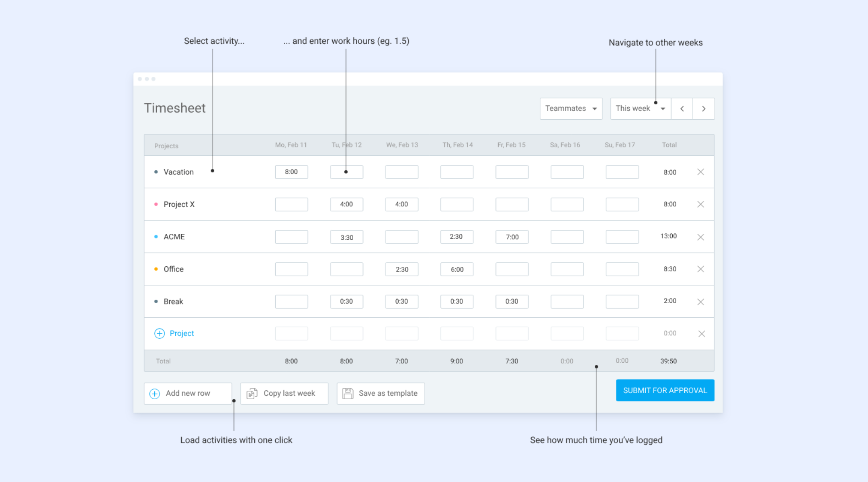Click the floppy disk icon in Save as template

(x=348, y=393)
